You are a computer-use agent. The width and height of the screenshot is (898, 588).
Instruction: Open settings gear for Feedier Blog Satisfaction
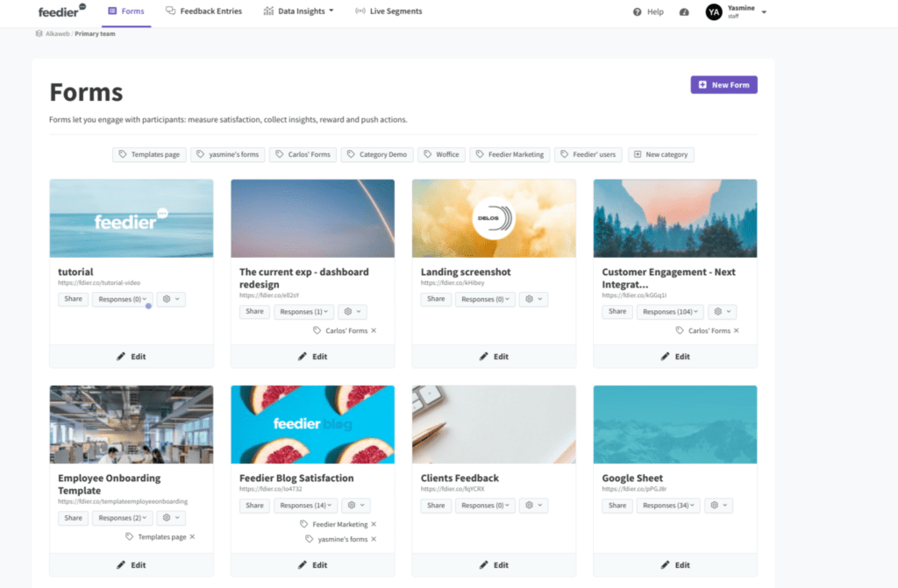coord(356,505)
